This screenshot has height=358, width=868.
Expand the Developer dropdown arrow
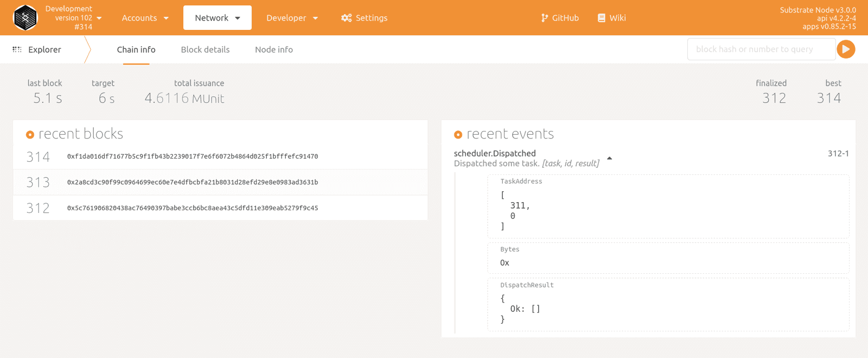click(x=316, y=18)
